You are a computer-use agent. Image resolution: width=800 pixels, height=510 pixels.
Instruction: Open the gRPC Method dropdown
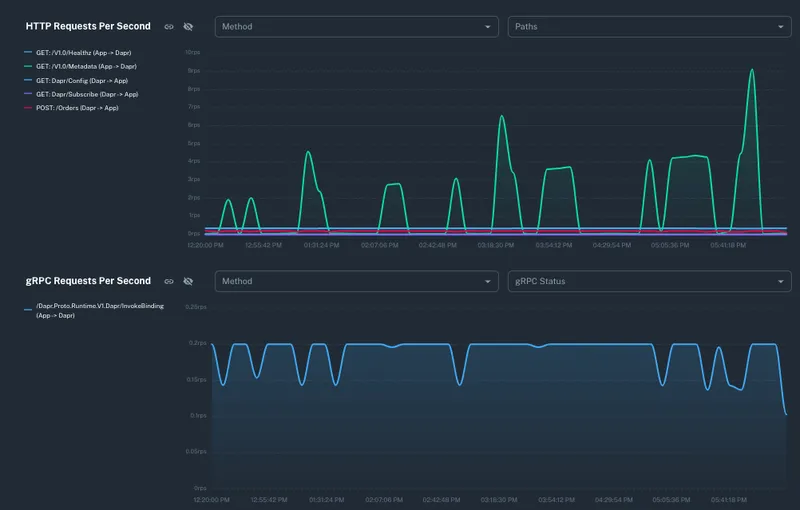coord(357,282)
